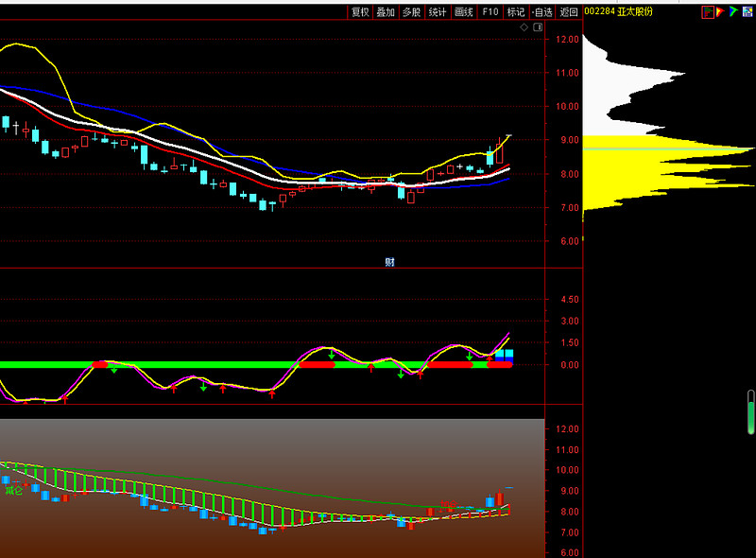Click the 4.50 label on indicator axis
Viewport: 756px width, 558px height.
pos(570,299)
